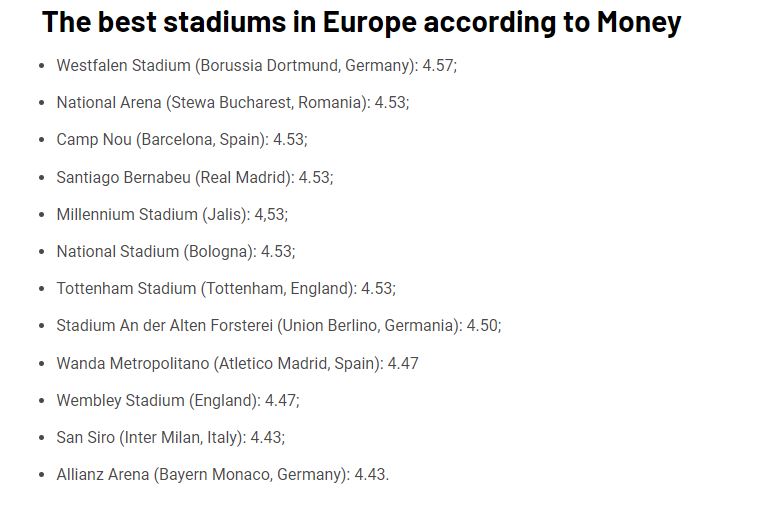
Task: Select the National Arena Bucharest line
Action: tap(232, 102)
